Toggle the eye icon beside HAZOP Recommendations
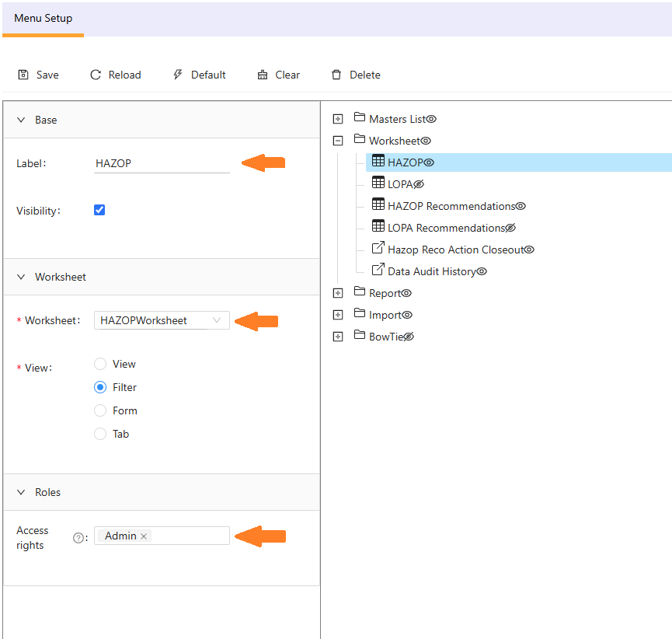 pos(521,206)
